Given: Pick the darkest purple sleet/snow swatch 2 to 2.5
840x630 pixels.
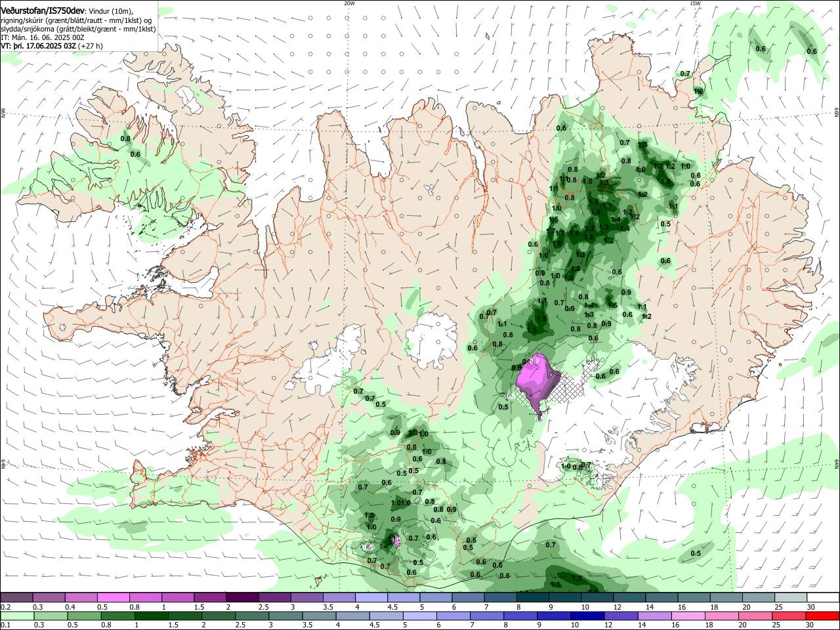Looking at the screenshot, I should pos(241,597).
